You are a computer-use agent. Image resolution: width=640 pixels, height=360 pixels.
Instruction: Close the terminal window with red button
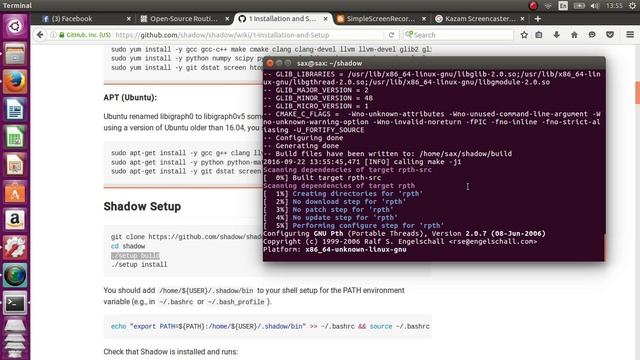[270, 63]
